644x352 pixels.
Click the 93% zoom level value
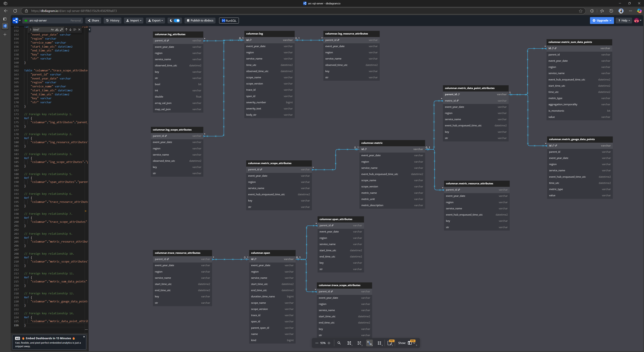click(323, 343)
